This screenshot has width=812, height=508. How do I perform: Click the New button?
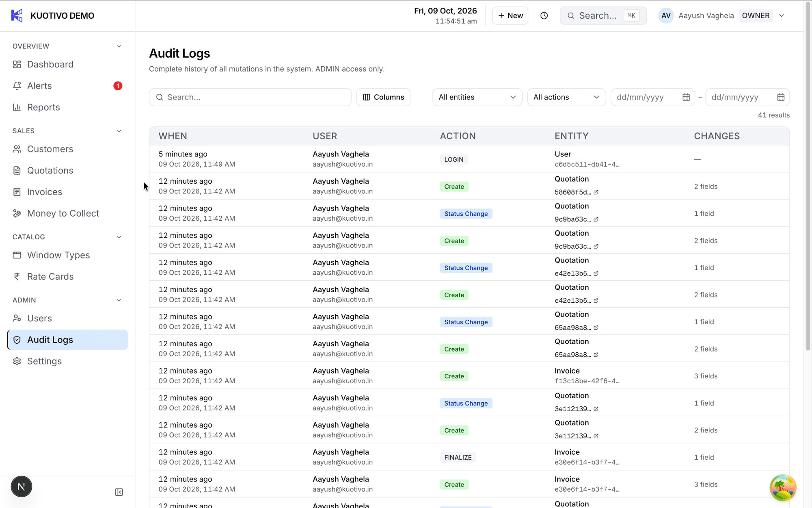click(510, 15)
